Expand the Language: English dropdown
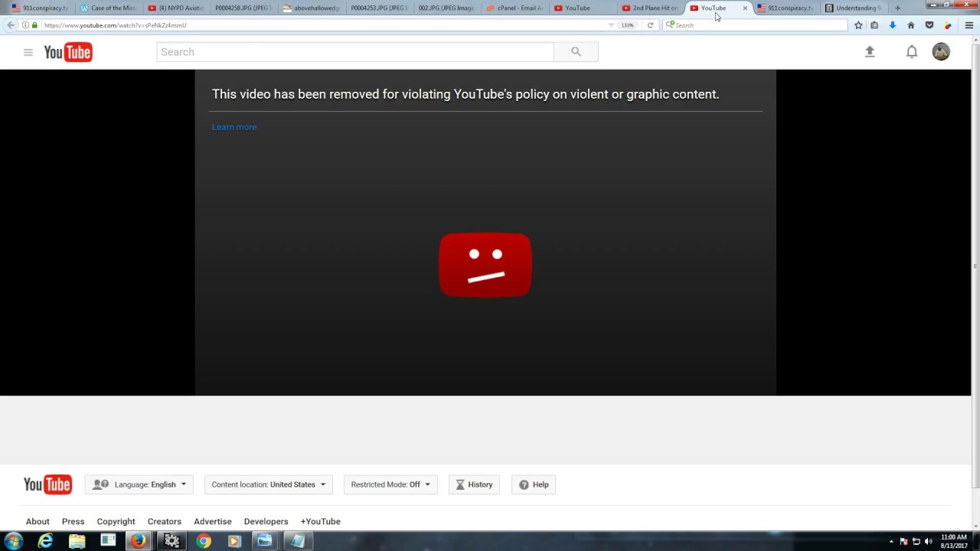Screen dimensions: 980x551 click(139, 484)
